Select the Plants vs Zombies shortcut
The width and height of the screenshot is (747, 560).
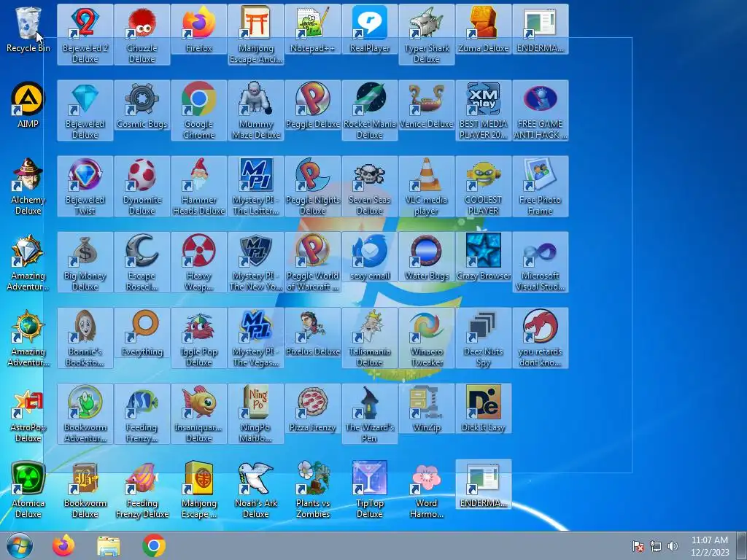[312, 490]
